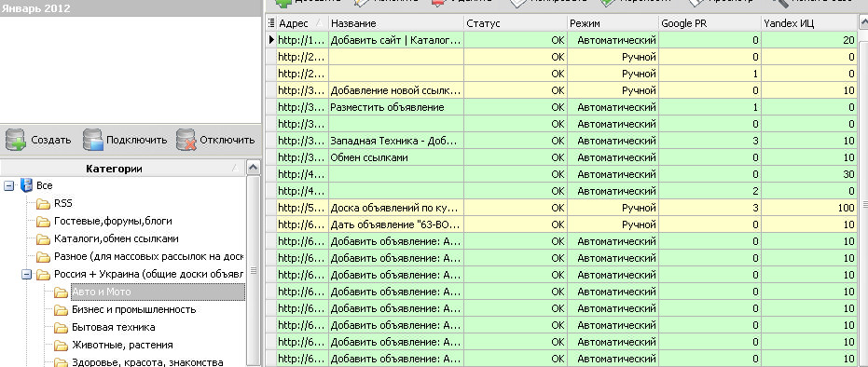Click the Подключить database icon
This screenshot has width=868, height=367.
click(93, 140)
